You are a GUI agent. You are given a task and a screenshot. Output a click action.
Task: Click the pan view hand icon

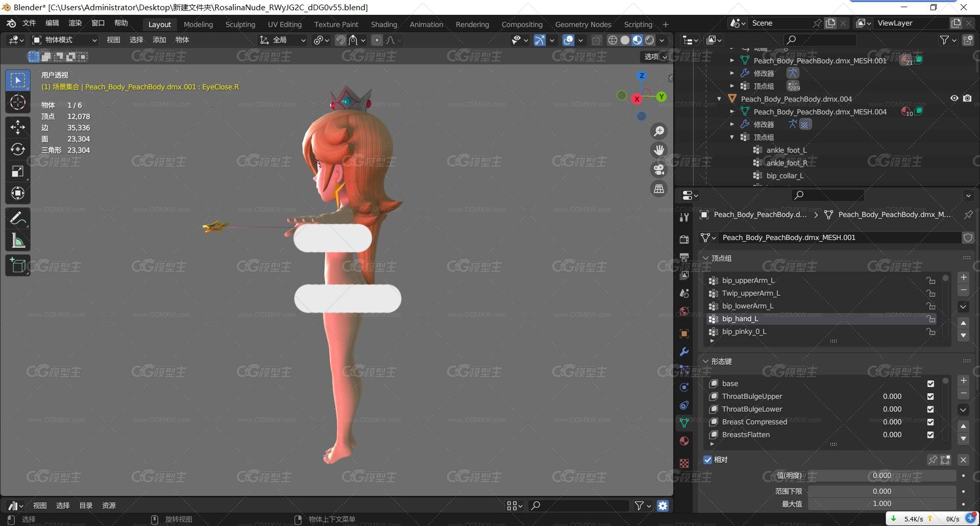659,150
